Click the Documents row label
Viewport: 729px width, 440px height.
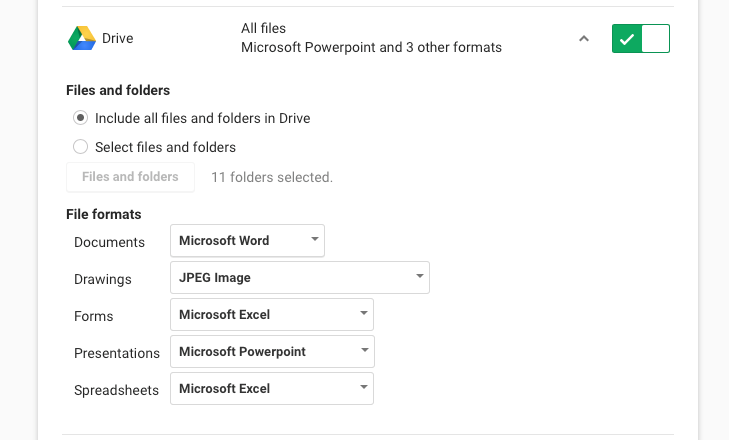tap(109, 242)
